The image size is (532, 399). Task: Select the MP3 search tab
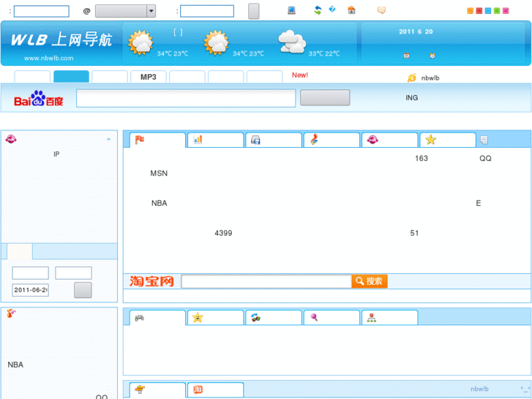click(x=149, y=77)
